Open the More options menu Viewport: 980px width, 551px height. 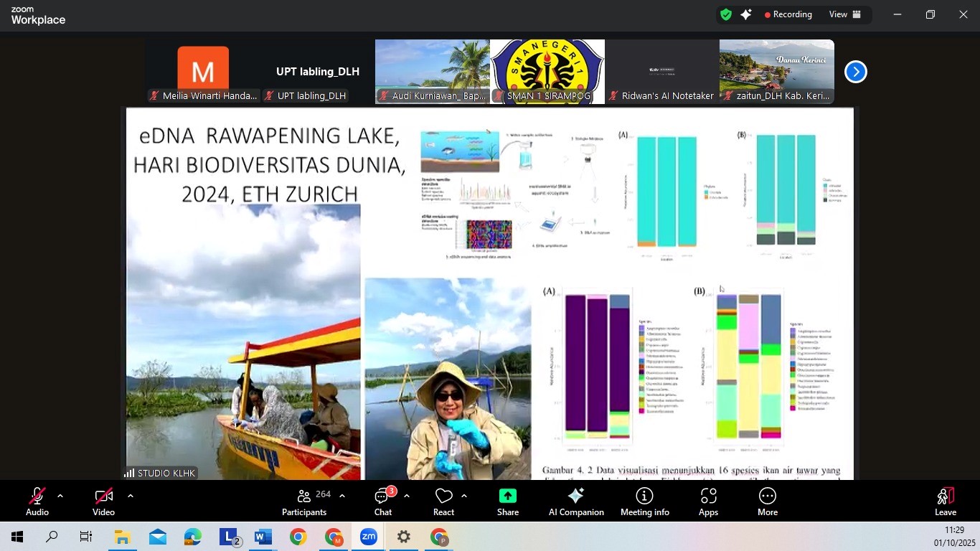click(767, 501)
